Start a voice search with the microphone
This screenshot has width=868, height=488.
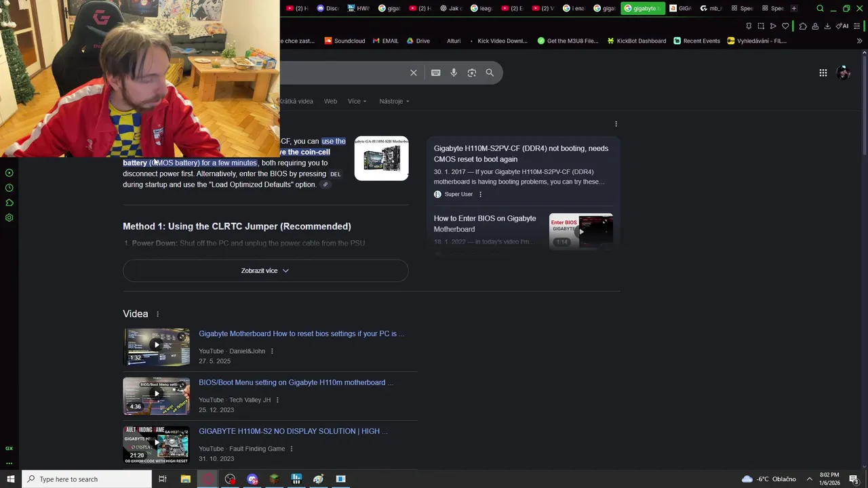[454, 73]
